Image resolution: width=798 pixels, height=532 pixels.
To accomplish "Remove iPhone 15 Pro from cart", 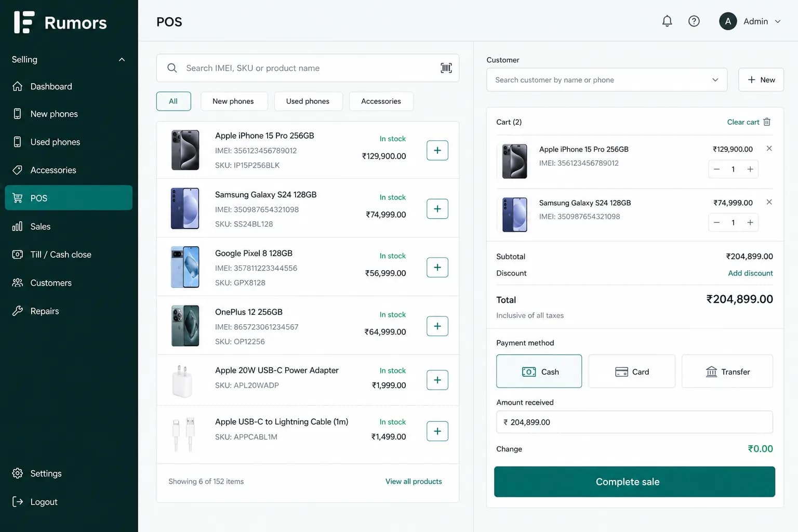I will click(x=769, y=149).
